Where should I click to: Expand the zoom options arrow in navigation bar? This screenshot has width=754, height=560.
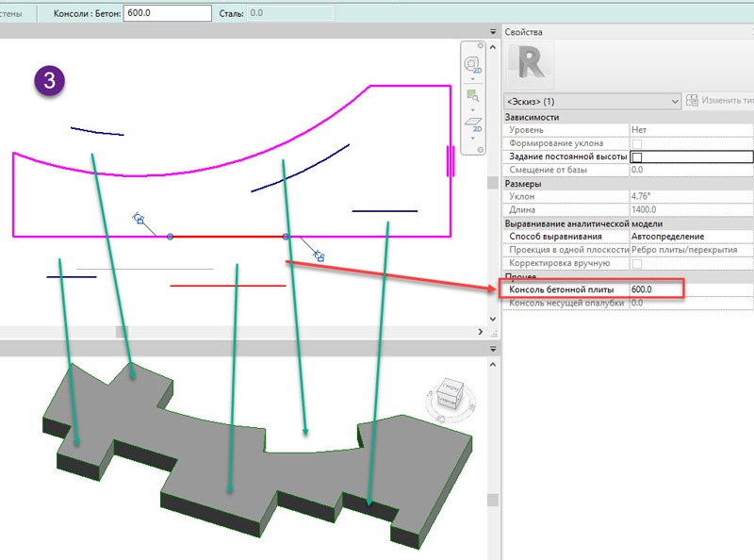[470, 108]
